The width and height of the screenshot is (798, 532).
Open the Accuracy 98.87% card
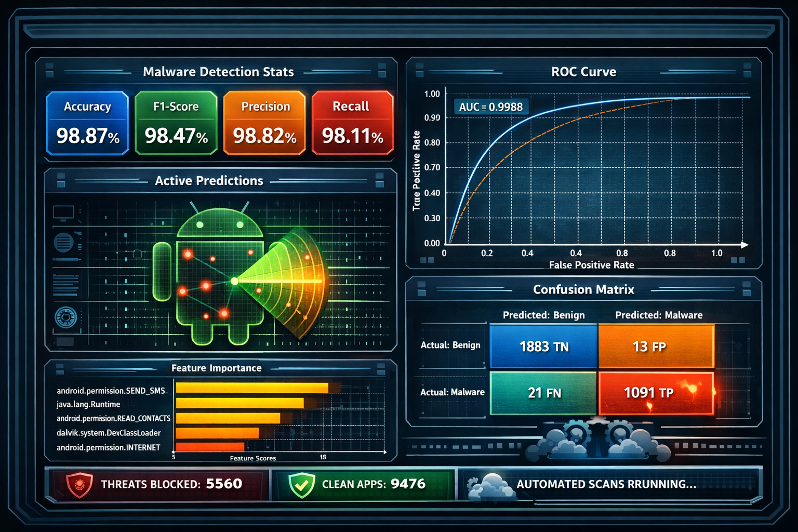pyautogui.click(x=87, y=123)
